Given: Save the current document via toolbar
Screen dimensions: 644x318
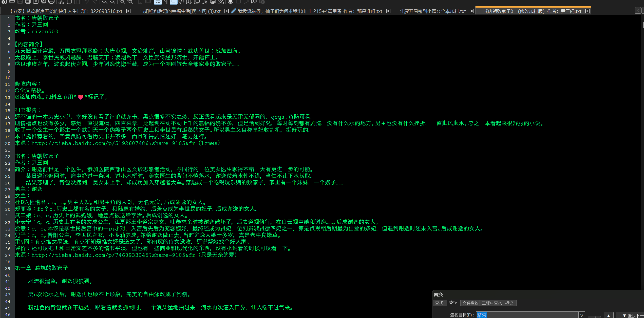Looking at the screenshot, I should pos(20,2).
